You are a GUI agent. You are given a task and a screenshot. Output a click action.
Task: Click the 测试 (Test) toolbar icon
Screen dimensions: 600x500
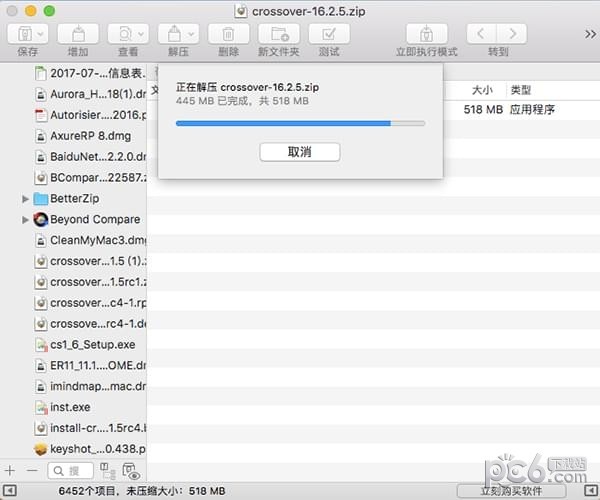[x=329, y=34]
